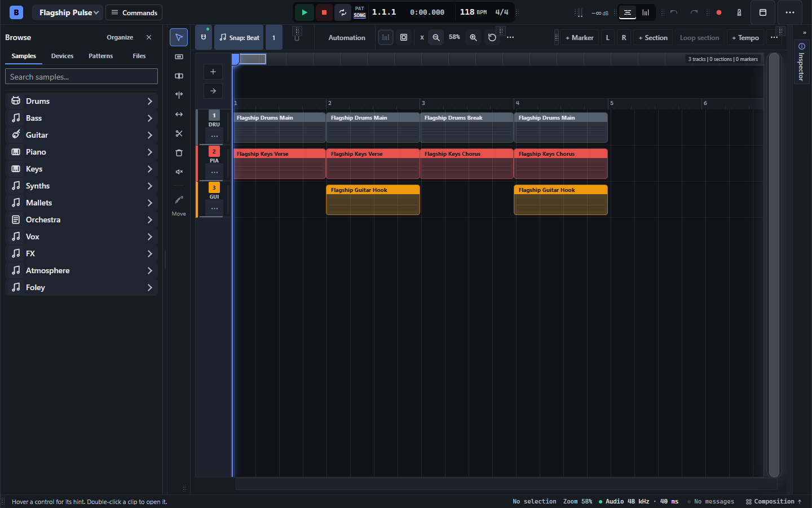This screenshot has width=812, height=508.
Task: Zoom in the arrangement timeline
Action: pyautogui.click(x=473, y=37)
